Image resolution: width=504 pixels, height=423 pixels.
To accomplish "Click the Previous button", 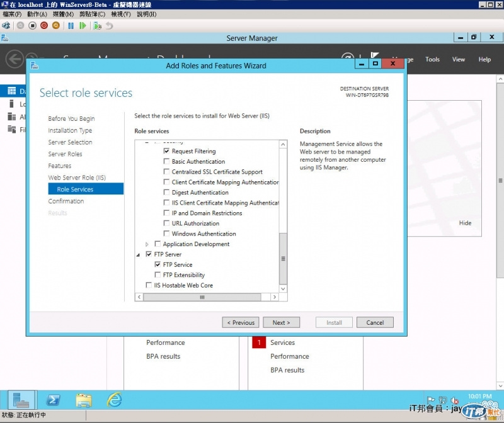I will pos(241,322).
